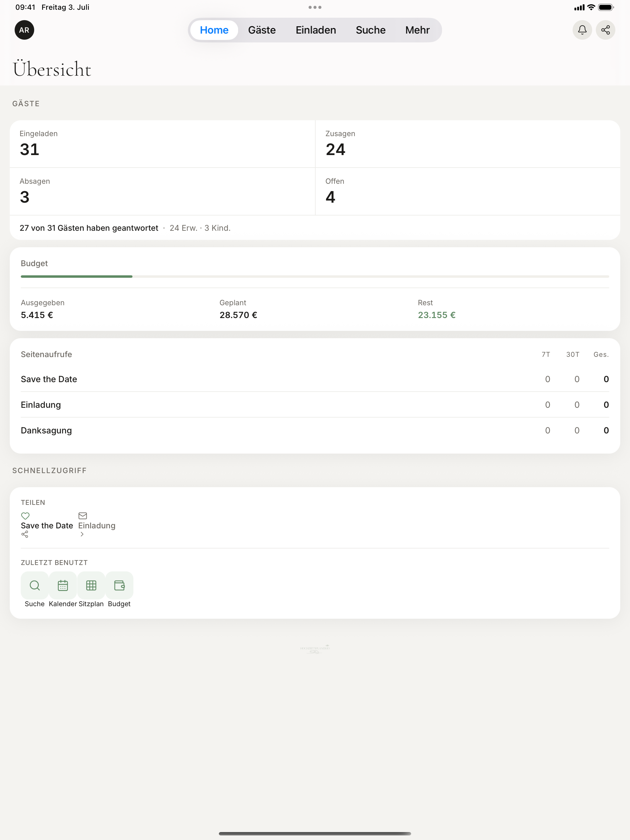Tap the '24 Erw. · 3 Kind.' summary
Viewport: 630px width, 840px height.
(x=200, y=228)
